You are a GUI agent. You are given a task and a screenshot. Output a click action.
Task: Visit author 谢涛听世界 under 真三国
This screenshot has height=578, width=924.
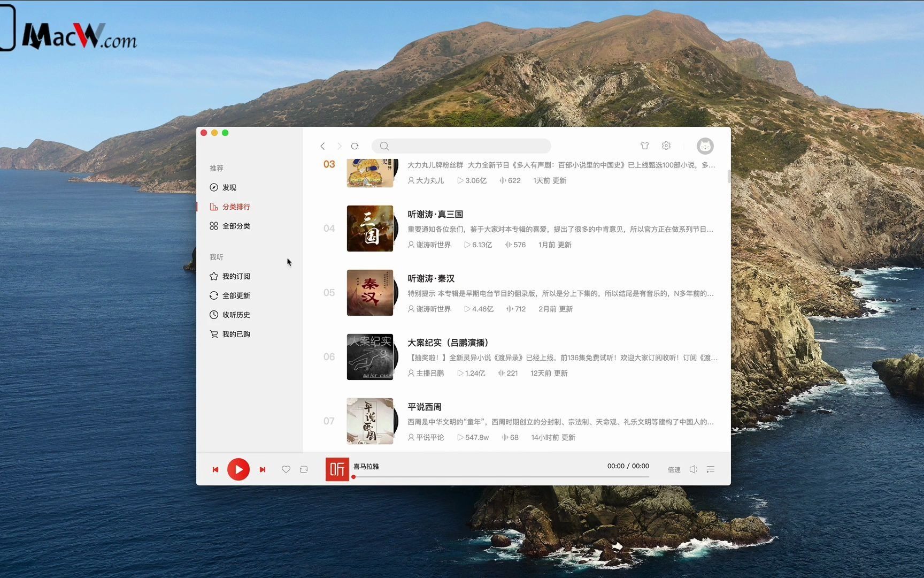(429, 245)
